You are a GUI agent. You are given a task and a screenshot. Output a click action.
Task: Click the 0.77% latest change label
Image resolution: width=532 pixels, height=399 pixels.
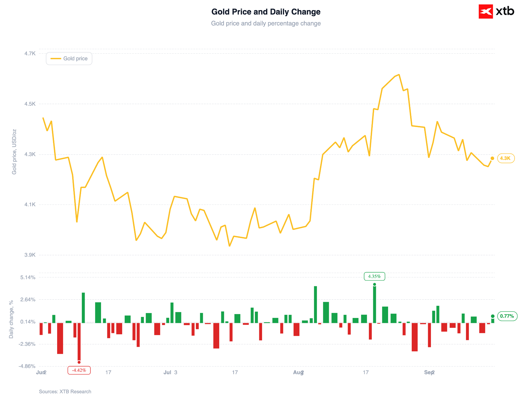(507, 316)
